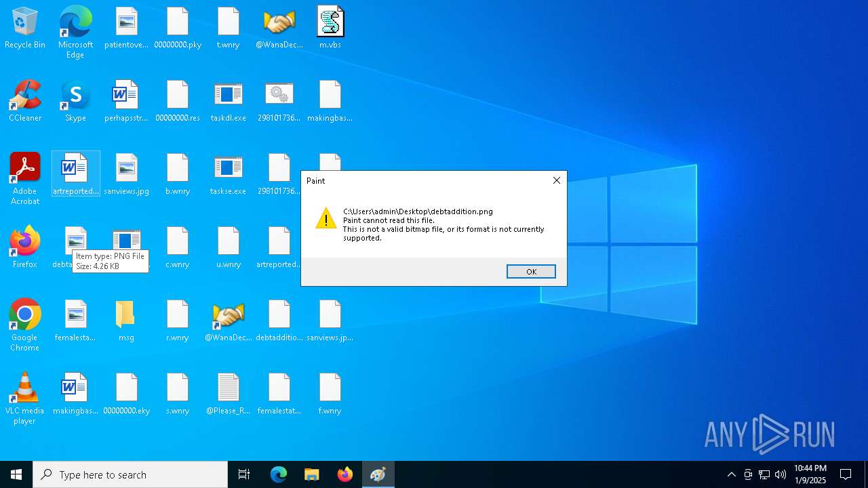868x488 pixels.
Task: Select the femalesta image file icon
Action: 75,321
